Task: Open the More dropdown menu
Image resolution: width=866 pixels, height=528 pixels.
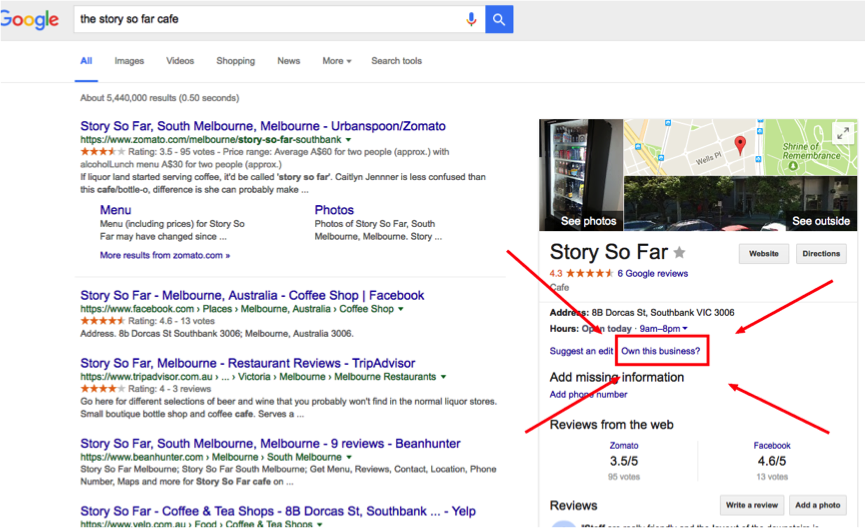Action: [x=337, y=61]
